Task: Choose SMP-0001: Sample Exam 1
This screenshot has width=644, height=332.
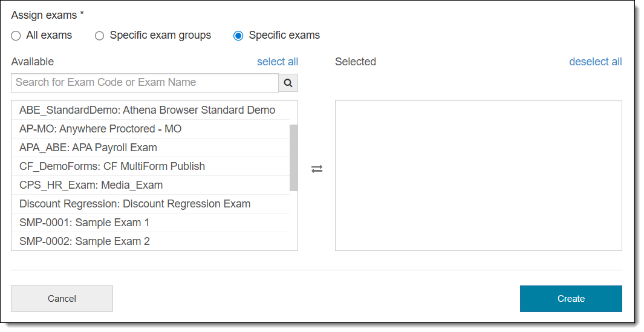Action: (84, 223)
